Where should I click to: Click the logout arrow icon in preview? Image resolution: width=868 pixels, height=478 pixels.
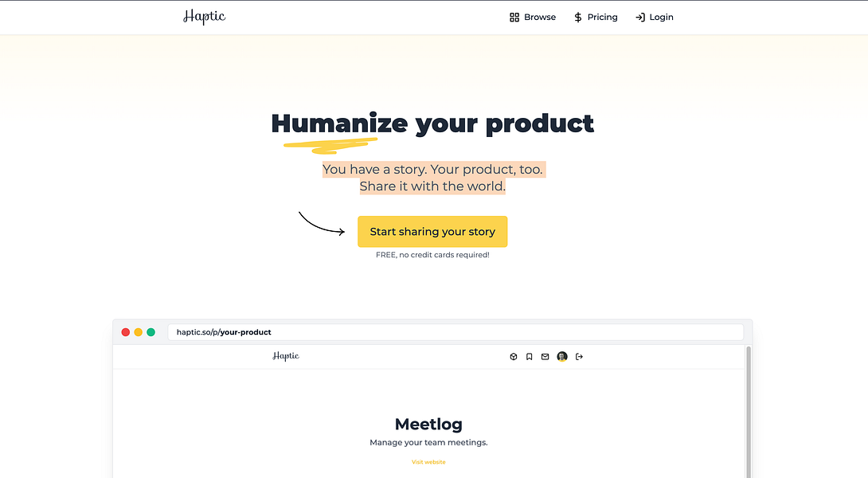coord(579,357)
